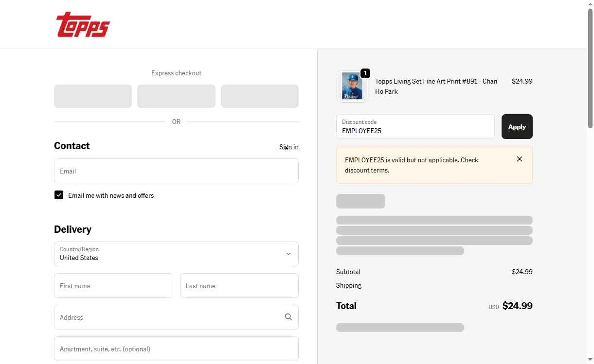This screenshot has width=594, height=364.
Task: Click the search icon in Address field
Action: 288,317
